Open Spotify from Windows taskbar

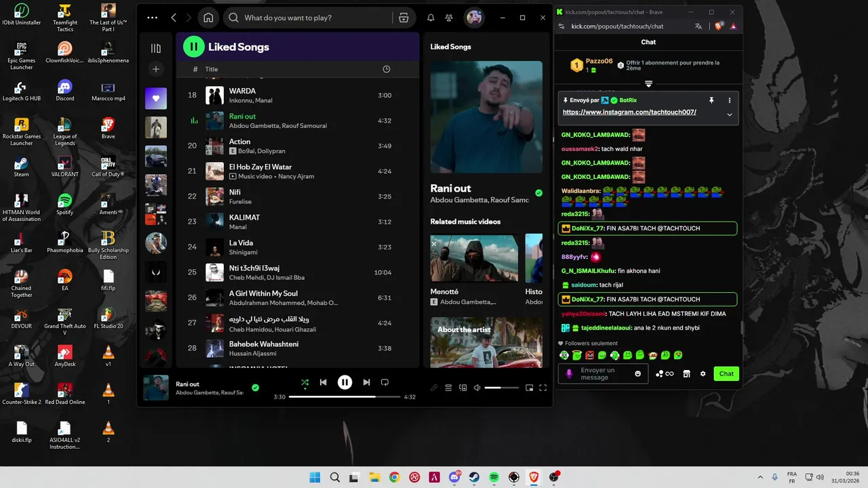pyautogui.click(x=494, y=477)
